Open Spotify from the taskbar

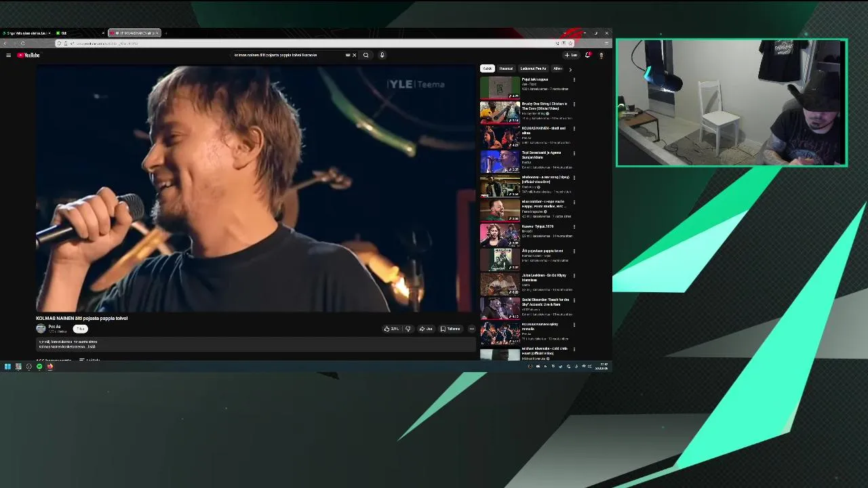(x=39, y=367)
